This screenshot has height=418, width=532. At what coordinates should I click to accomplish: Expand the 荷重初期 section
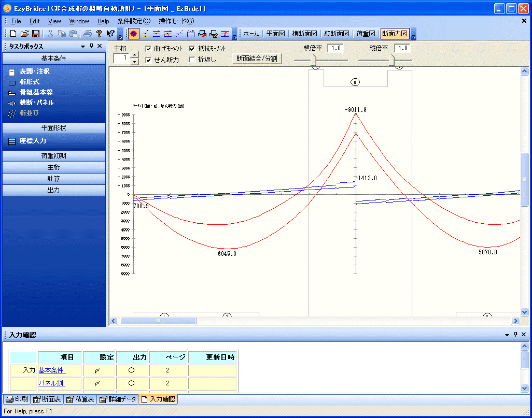tap(53, 156)
